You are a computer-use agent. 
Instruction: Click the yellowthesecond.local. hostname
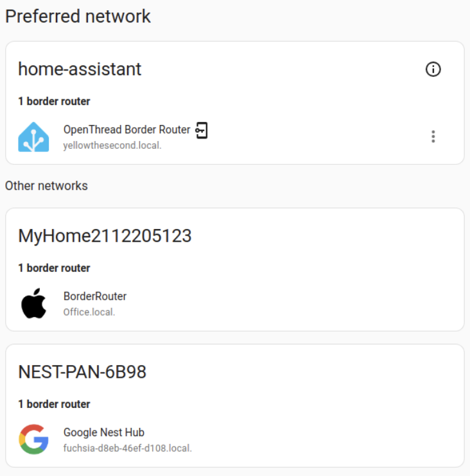112,146
